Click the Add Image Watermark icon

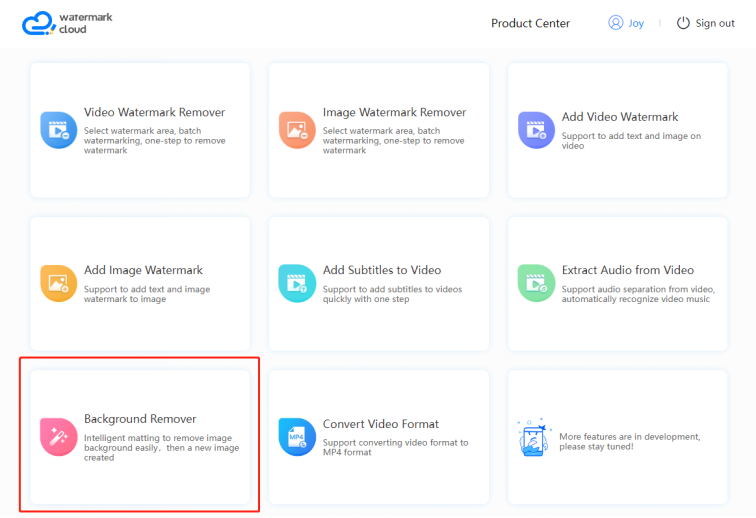(x=59, y=284)
